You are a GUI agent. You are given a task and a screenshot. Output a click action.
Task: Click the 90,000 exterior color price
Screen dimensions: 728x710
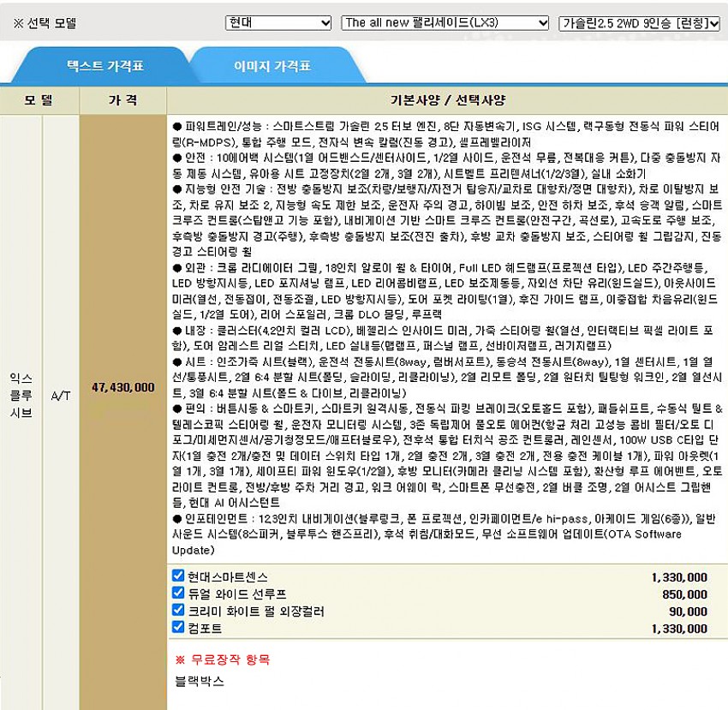tap(689, 612)
